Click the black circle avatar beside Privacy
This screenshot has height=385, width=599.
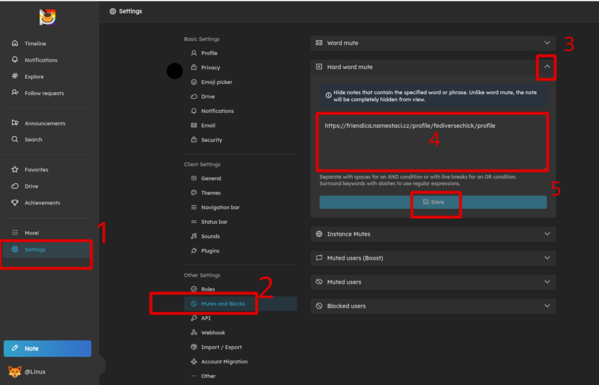[175, 71]
